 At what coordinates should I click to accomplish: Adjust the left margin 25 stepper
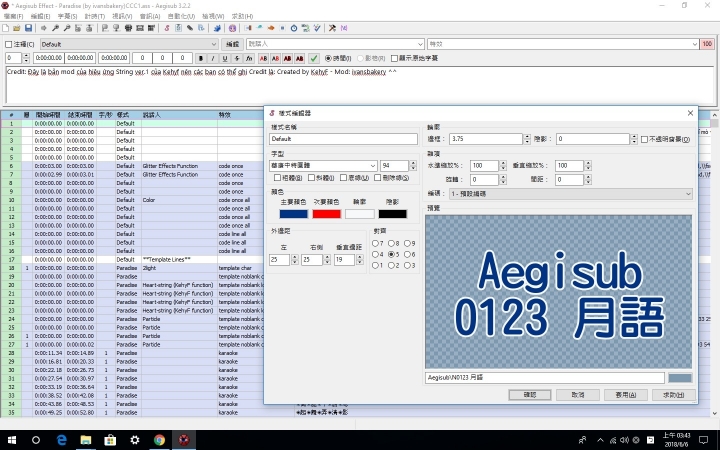pyautogui.click(x=294, y=260)
